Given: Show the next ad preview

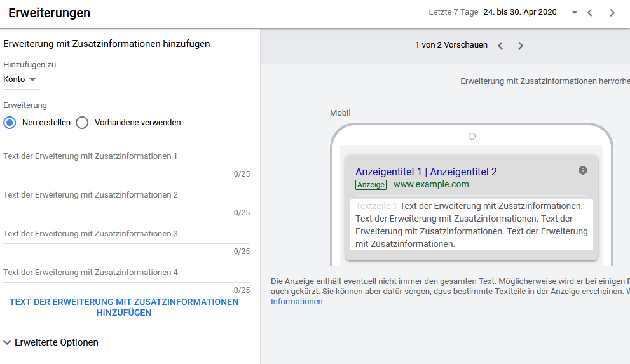Looking at the screenshot, I should pyautogui.click(x=521, y=46).
